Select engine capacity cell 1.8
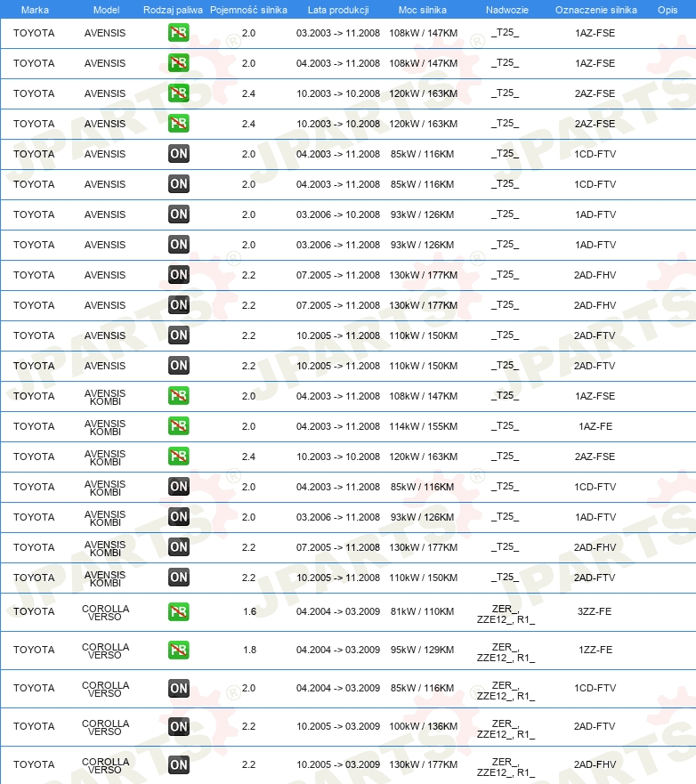The height and width of the screenshot is (784, 696). coord(249,650)
